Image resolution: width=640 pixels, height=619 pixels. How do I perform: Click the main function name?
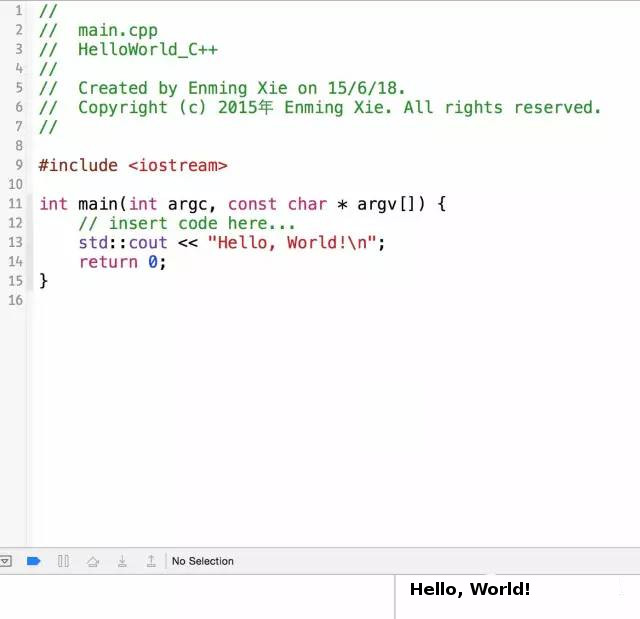(x=98, y=204)
